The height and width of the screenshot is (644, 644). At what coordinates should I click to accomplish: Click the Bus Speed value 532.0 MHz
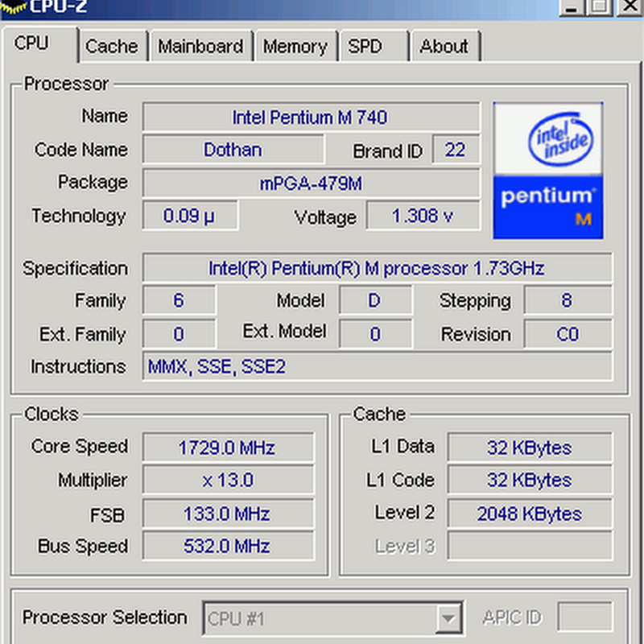click(229, 546)
